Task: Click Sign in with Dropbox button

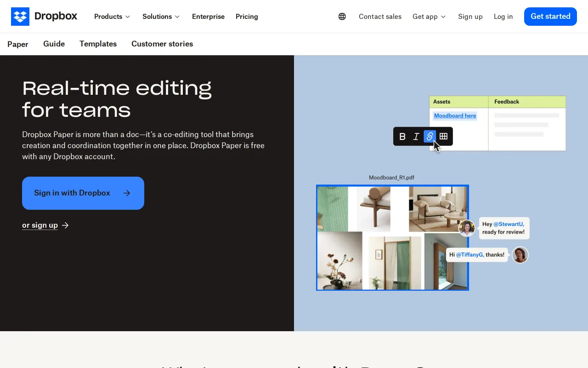Action: (83, 193)
